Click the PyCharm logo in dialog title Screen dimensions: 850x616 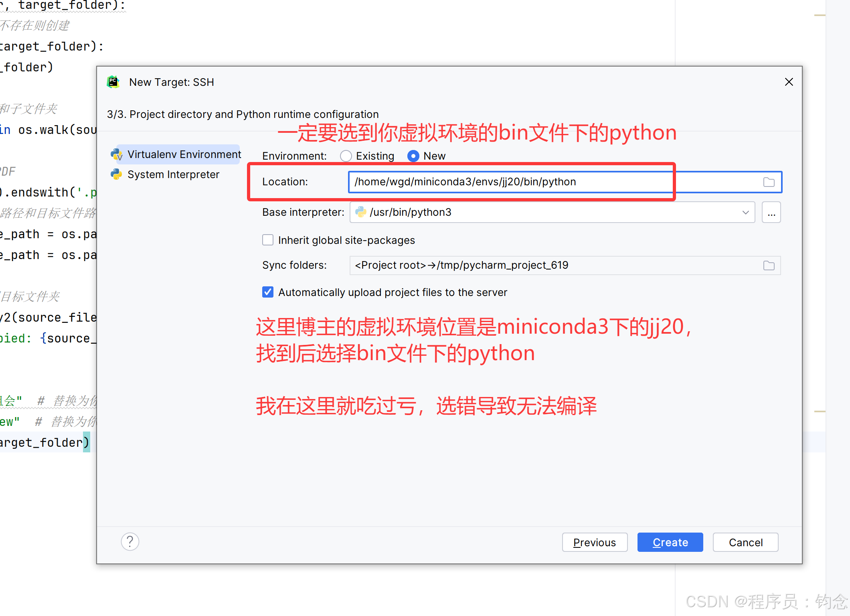click(x=113, y=81)
